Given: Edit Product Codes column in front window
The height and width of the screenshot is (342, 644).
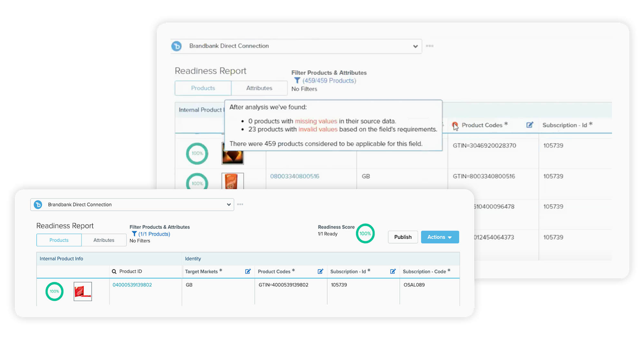Looking at the screenshot, I should [320, 272].
